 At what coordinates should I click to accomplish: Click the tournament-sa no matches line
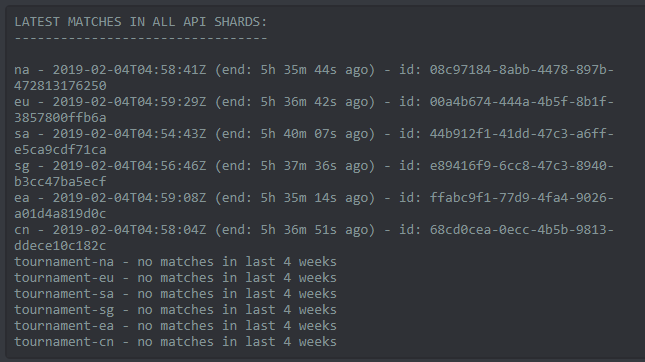coord(175,294)
